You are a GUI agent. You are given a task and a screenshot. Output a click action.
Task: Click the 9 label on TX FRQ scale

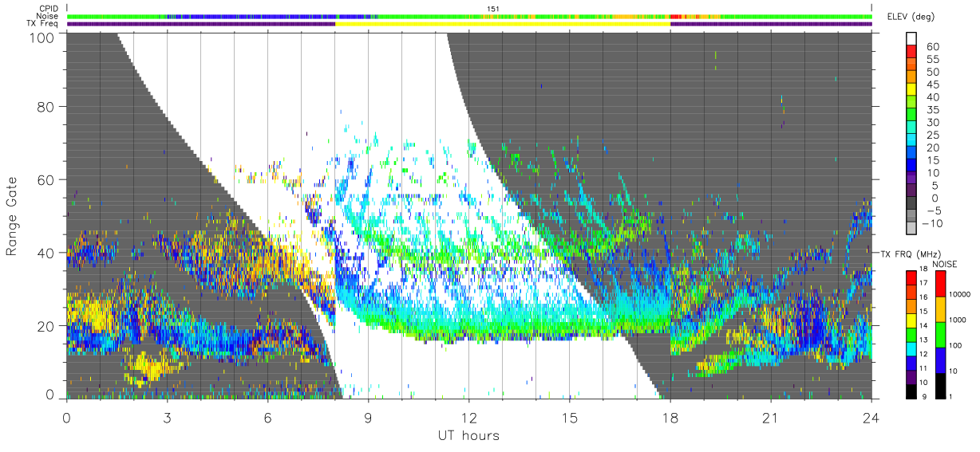pyautogui.click(x=924, y=396)
